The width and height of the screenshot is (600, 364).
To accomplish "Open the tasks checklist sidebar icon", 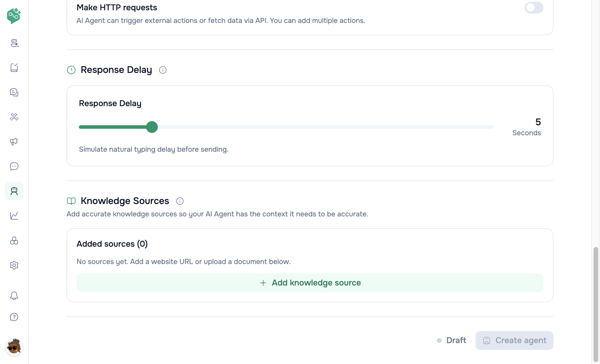I will [x=14, y=68].
